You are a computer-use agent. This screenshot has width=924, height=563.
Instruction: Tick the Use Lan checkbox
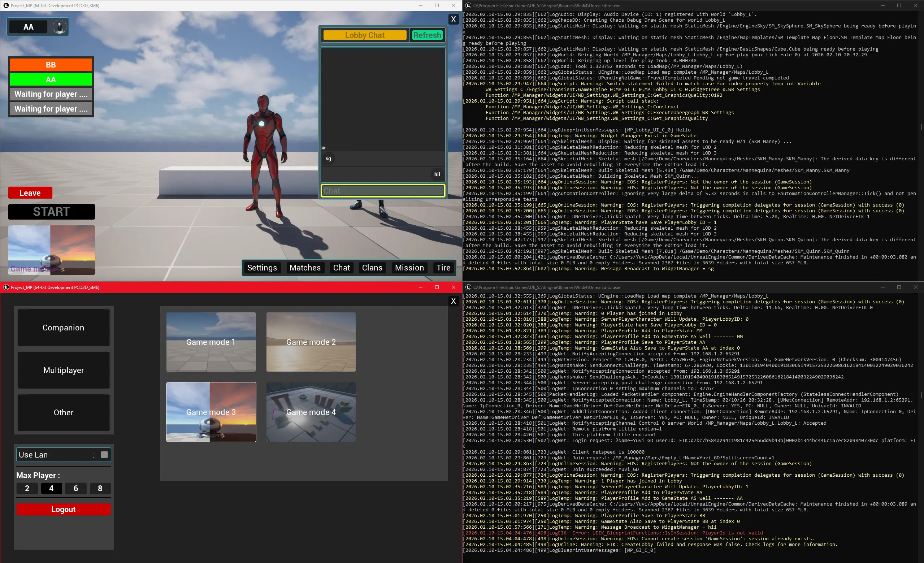(104, 455)
